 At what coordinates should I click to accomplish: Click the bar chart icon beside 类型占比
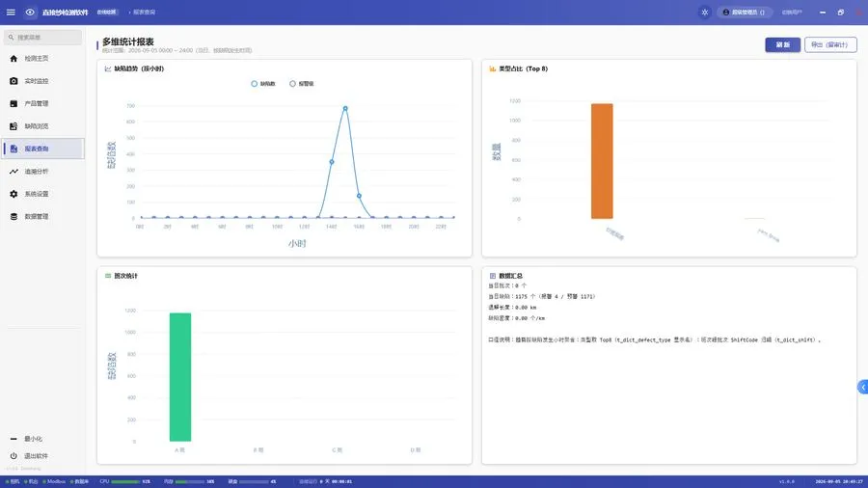(x=492, y=68)
